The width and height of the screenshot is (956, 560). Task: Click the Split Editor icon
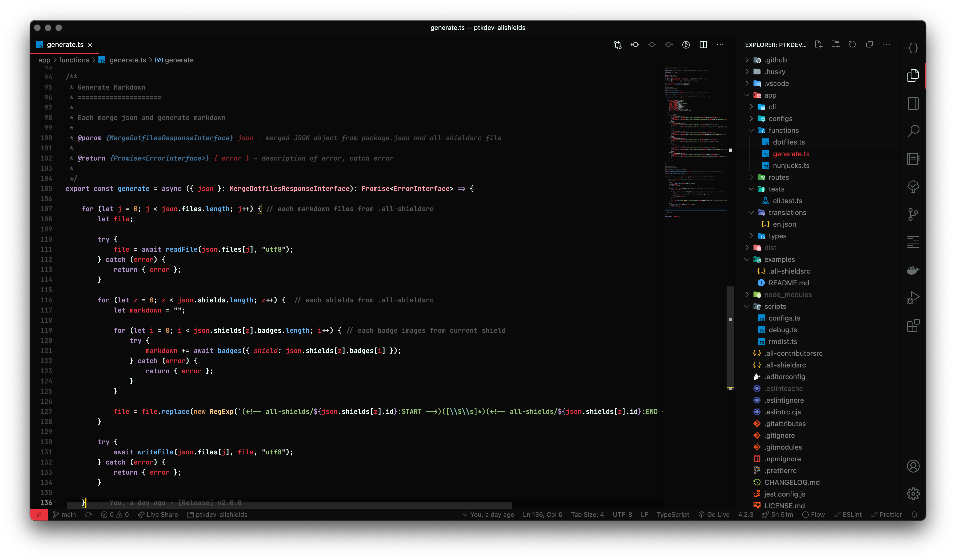coord(703,45)
